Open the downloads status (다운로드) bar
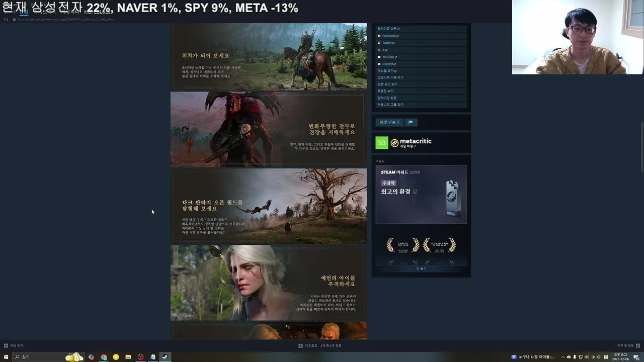 pyautogui.click(x=320, y=345)
